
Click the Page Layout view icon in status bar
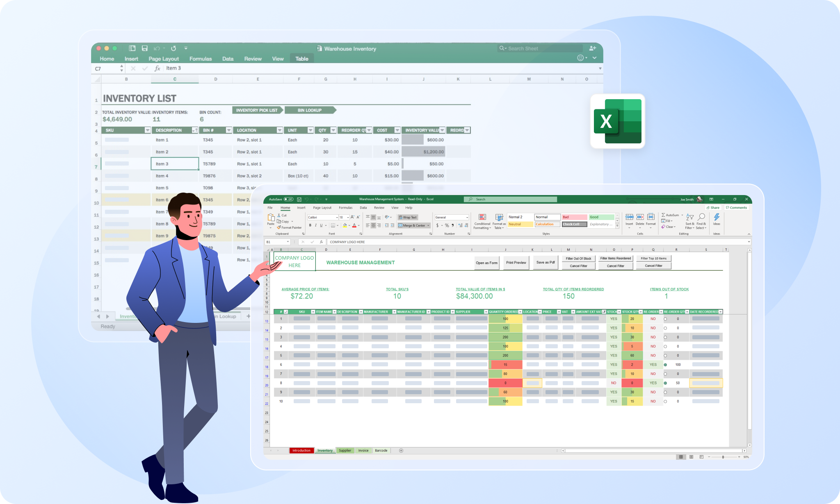point(691,457)
